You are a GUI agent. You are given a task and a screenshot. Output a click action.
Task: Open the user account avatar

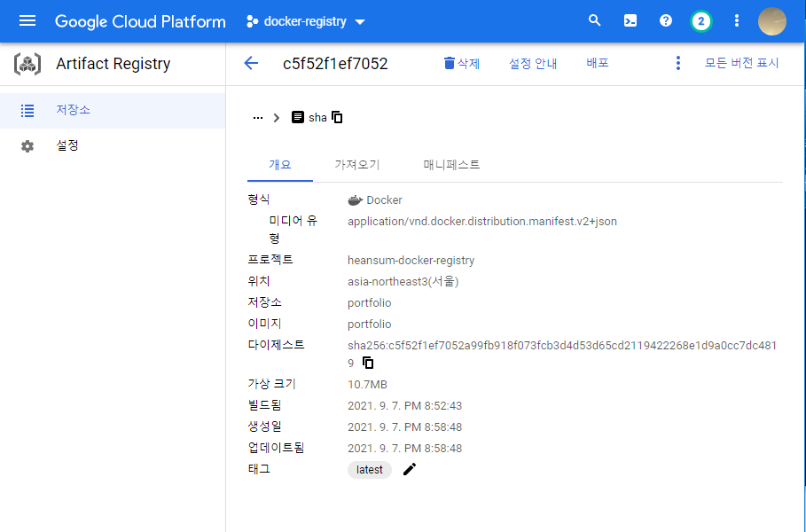pos(772,21)
